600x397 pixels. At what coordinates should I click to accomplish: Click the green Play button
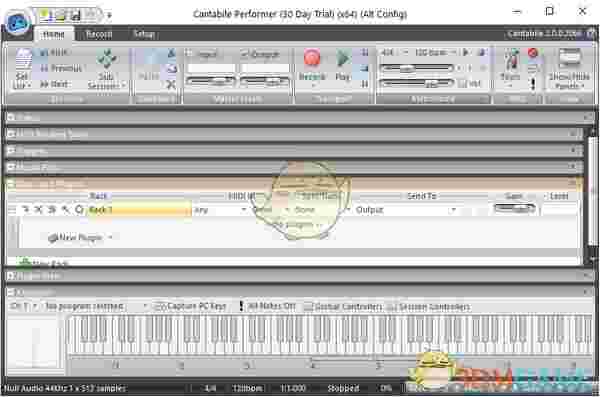tap(342, 65)
